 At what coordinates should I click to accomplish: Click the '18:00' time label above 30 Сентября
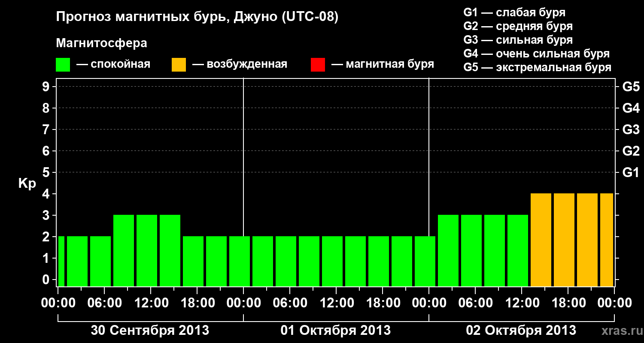click(197, 303)
